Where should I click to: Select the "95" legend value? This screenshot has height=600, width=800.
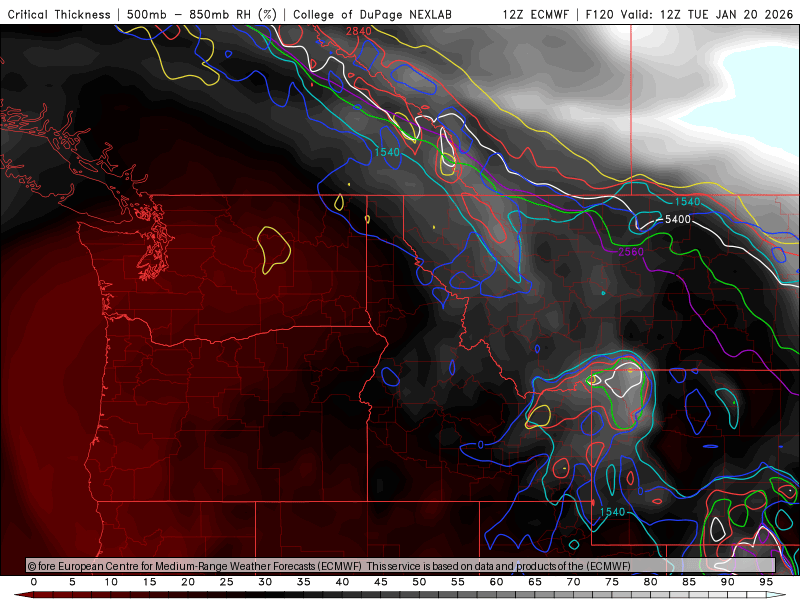coord(766,582)
